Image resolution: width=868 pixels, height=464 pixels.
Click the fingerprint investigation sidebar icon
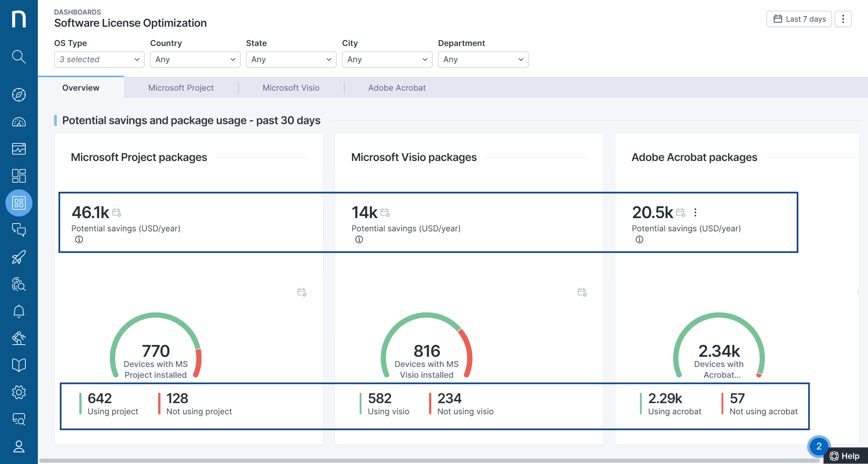click(x=19, y=284)
